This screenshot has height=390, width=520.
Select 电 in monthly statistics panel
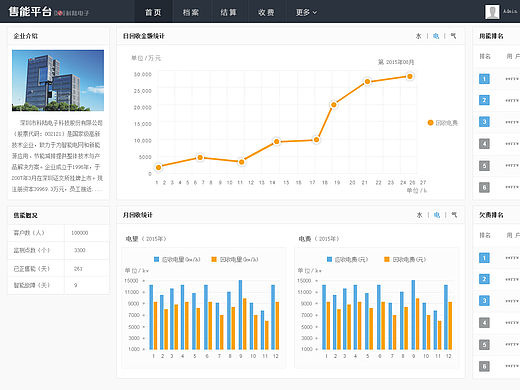(437, 215)
